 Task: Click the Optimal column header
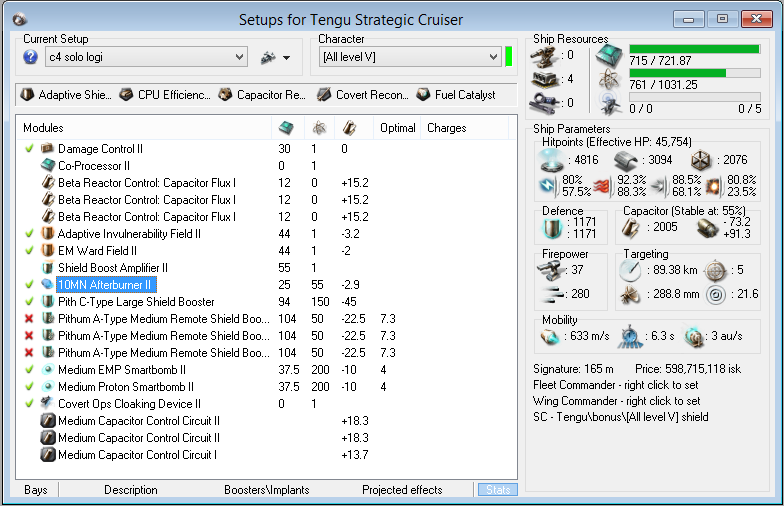tap(398, 128)
